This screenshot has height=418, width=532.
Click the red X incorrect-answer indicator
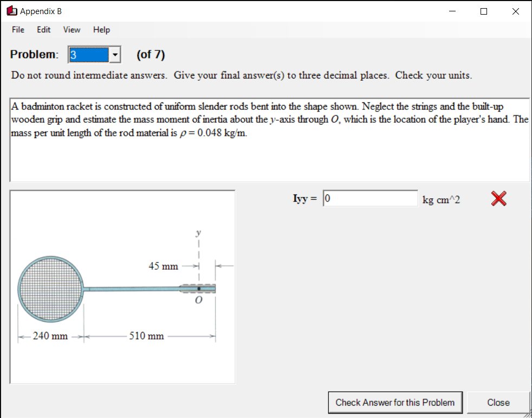[x=497, y=198]
